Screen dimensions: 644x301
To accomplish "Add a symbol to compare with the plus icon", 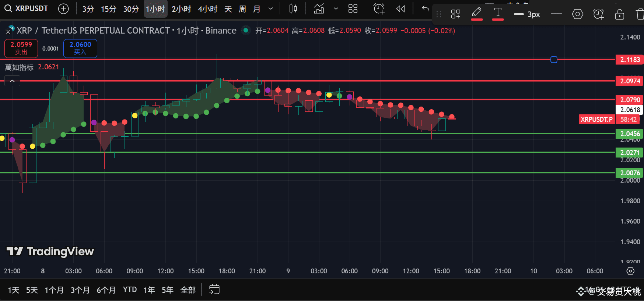I will [63, 9].
